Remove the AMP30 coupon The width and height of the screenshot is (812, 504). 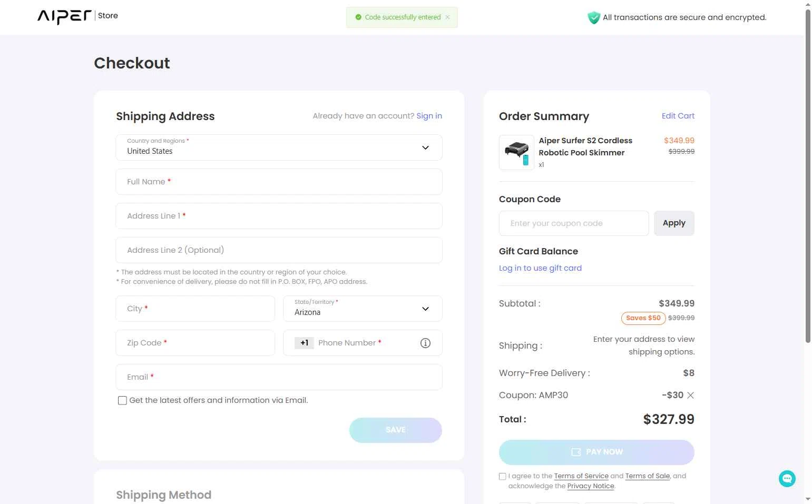(x=690, y=396)
